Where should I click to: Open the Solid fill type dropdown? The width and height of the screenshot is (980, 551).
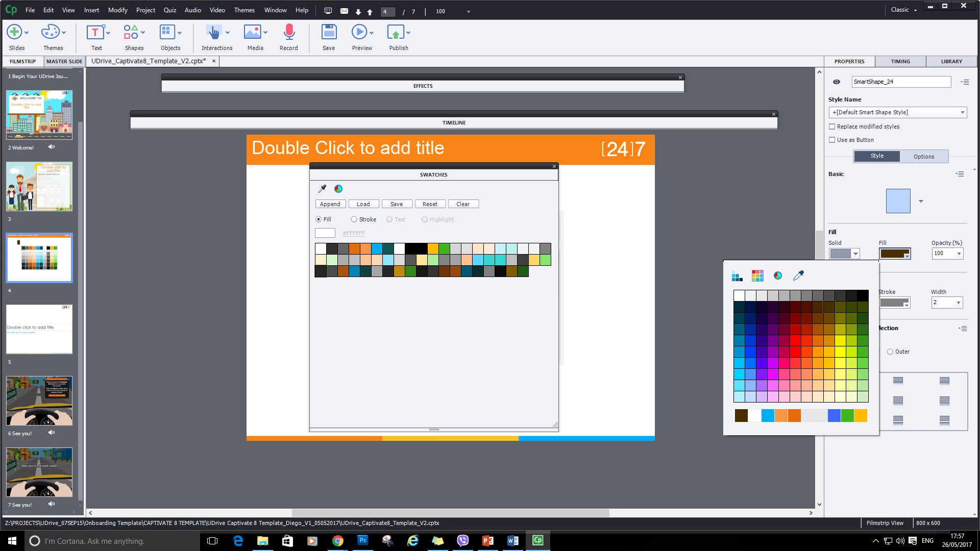pos(855,254)
